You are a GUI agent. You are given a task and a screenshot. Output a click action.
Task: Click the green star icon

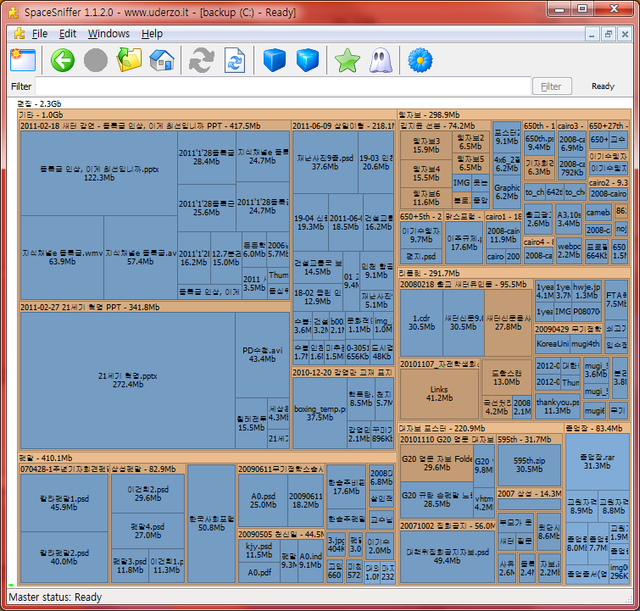click(x=347, y=60)
